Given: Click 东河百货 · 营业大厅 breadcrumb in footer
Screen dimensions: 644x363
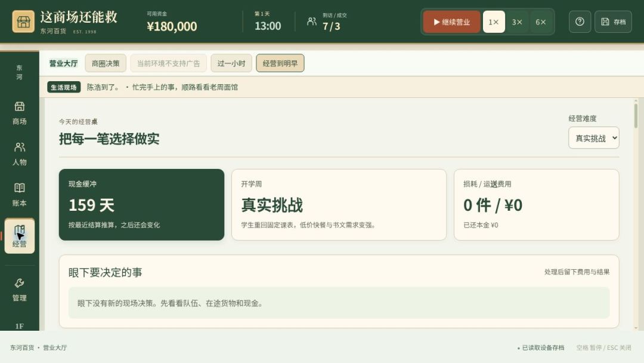Looking at the screenshot, I should [38, 348].
